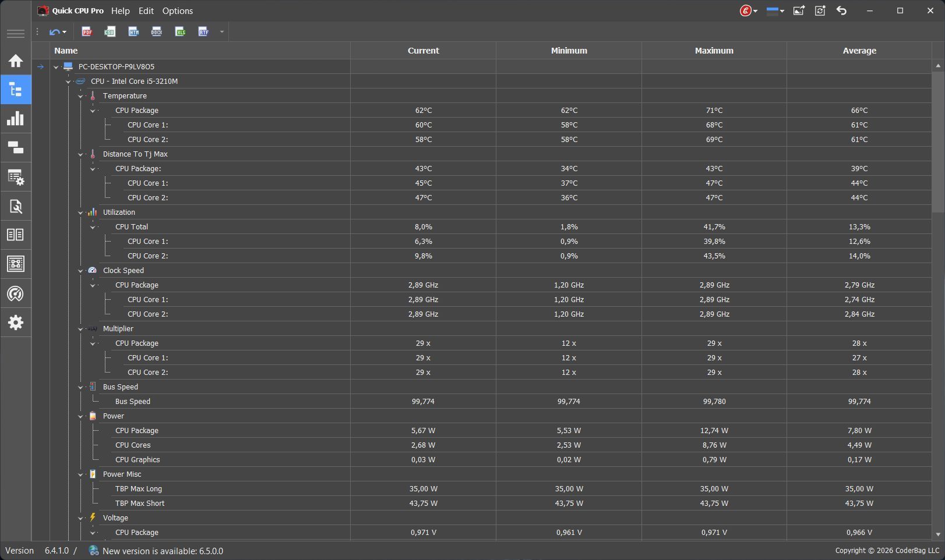
Task: Toggle the hamburger sidebar menu
Action: pos(16,33)
